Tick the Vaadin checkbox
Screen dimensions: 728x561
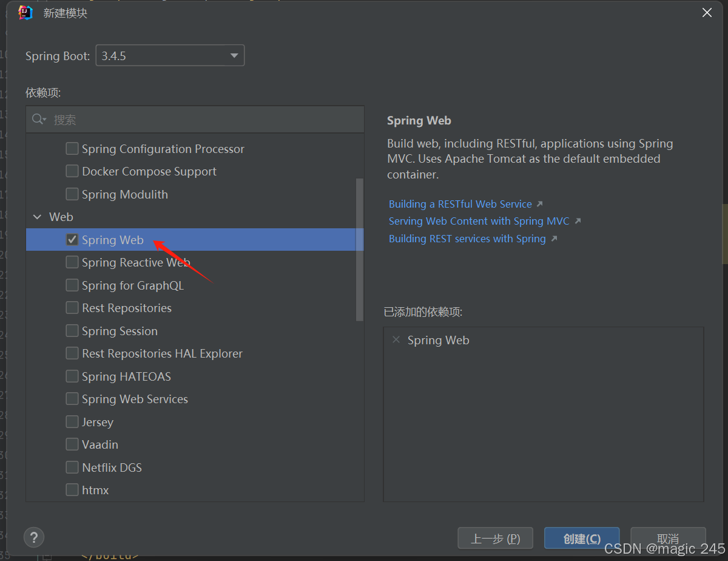72,444
